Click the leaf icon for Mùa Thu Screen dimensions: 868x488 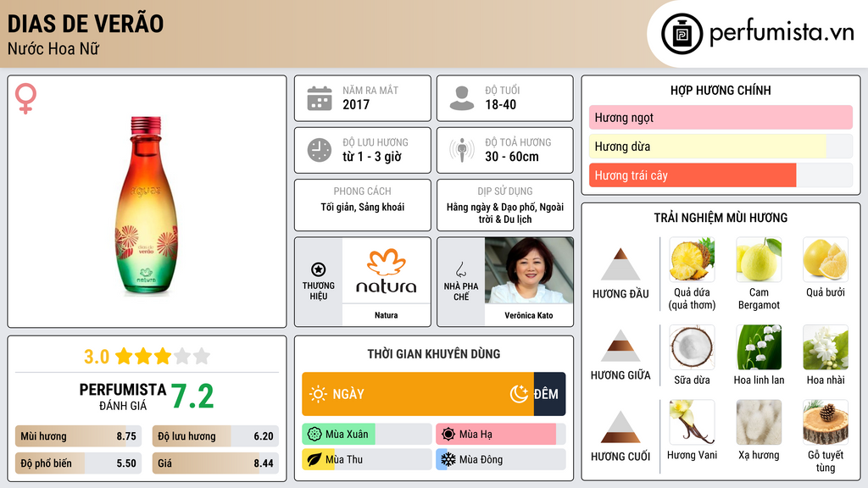[314, 459]
